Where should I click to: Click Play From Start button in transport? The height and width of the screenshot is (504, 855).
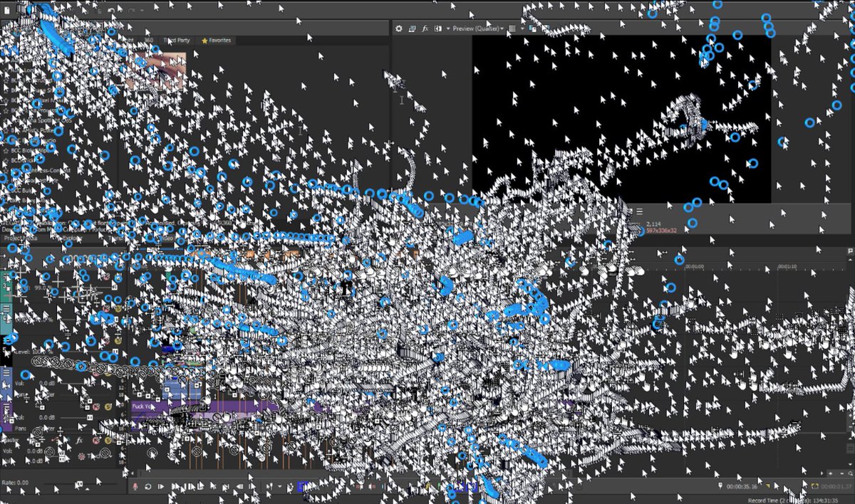(161, 487)
